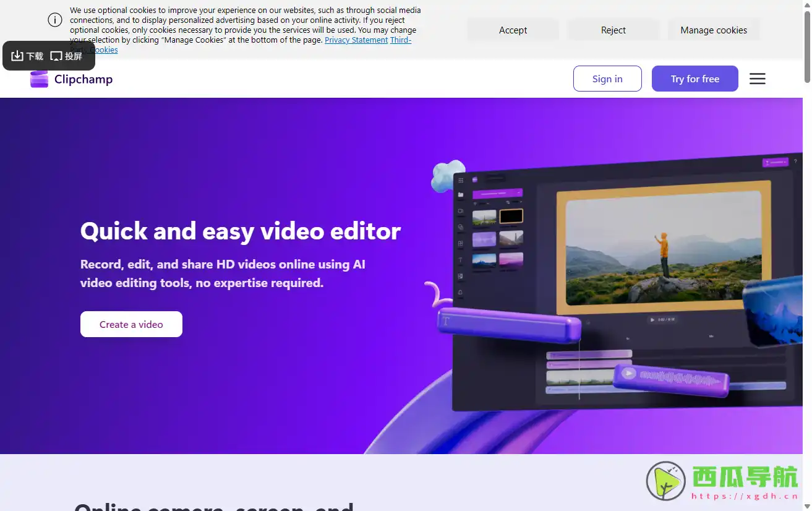Screen dimensions: 812x511
Task: Sign in to Clipchamp
Action: pos(607,79)
